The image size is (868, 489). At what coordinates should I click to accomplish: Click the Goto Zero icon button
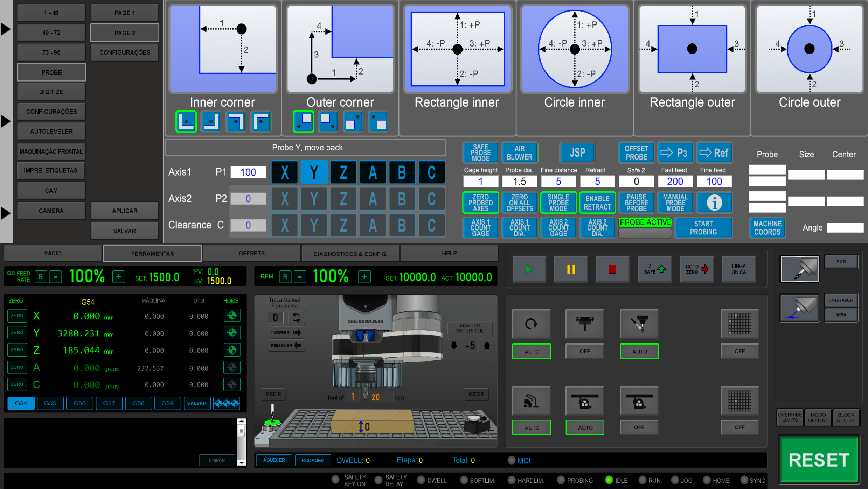(696, 269)
